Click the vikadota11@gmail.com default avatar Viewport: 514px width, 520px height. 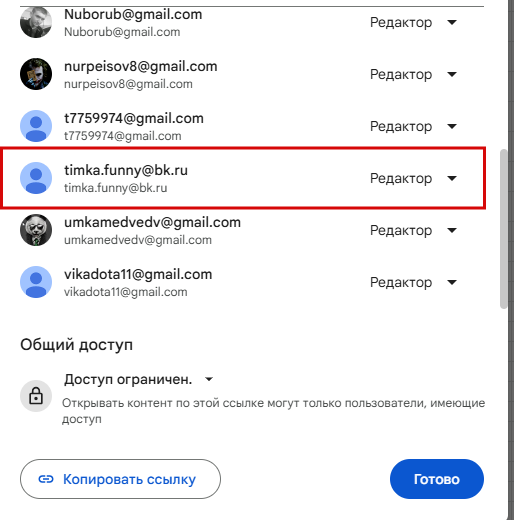pos(36,282)
